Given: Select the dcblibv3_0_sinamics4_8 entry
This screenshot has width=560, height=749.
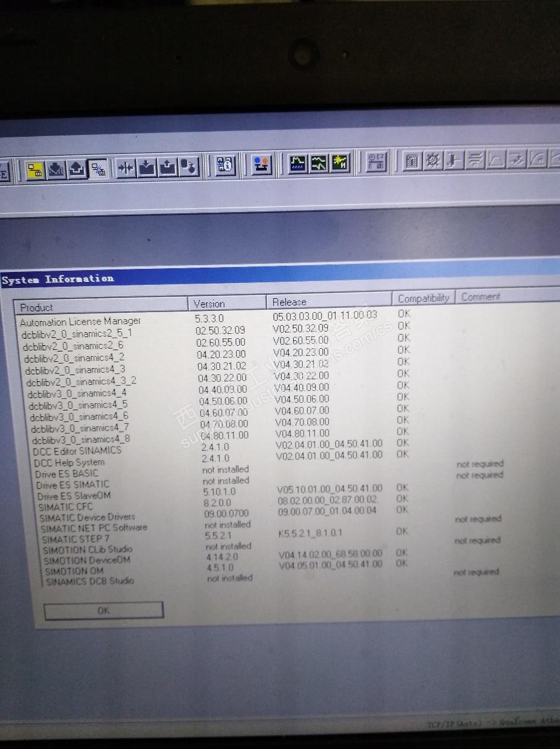Looking at the screenshot, I should (81, 440).
